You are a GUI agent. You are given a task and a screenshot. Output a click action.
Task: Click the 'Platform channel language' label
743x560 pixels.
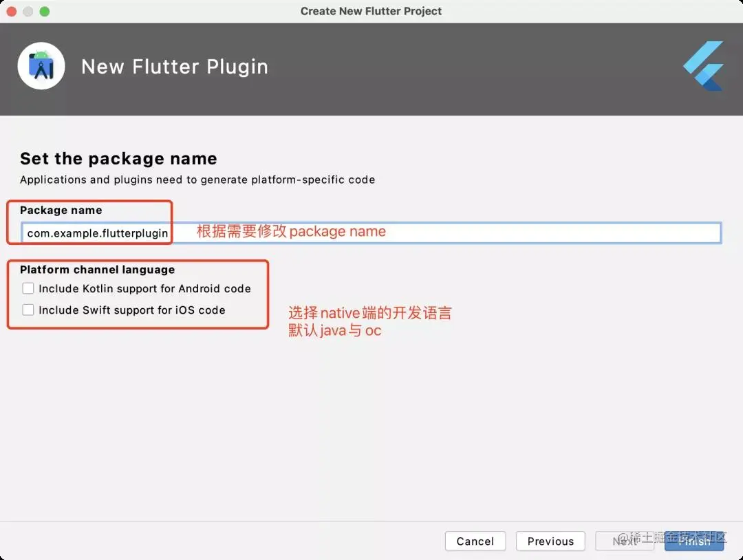point(97,270)
